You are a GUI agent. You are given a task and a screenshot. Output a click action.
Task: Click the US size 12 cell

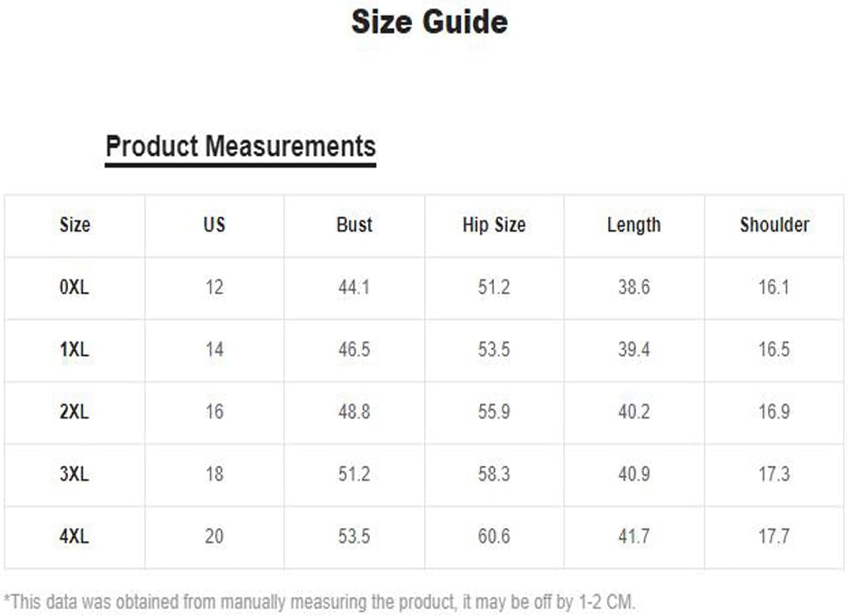pos(214,287)
